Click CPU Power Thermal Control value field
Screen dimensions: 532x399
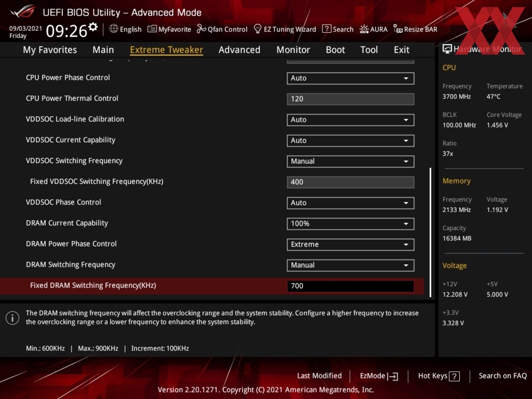(350, 99)
